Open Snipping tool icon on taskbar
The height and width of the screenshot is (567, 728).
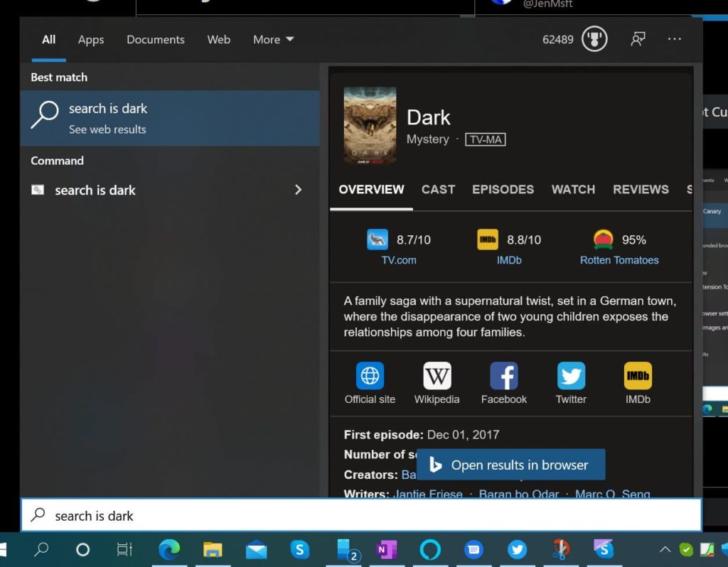(x=560, y=550)
